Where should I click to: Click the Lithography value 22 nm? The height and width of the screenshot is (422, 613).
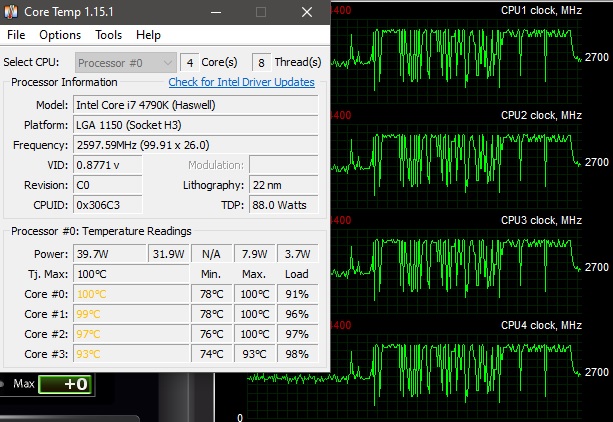tap(283, 185)
